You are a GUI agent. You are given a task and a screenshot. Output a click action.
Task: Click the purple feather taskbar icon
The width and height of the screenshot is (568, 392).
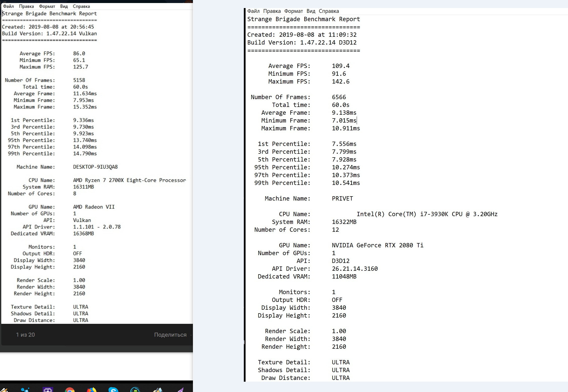180,390
